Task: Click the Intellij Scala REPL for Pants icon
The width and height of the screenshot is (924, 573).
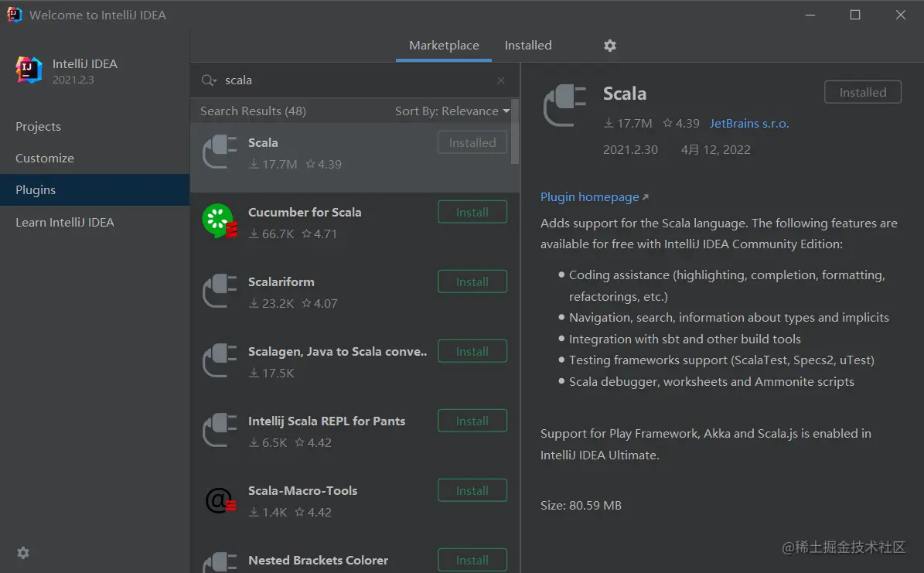Action: [x=220, y=430]
